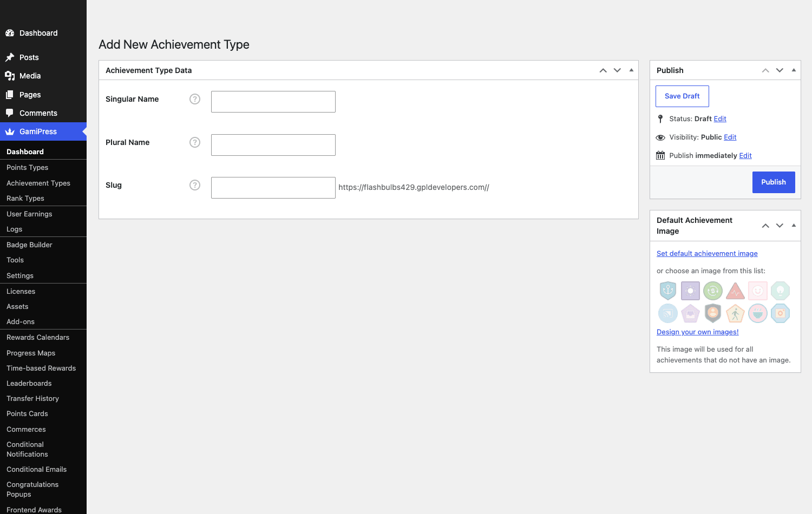The width and height of the screenshot is (812, 514).
Task: Move Default Achievement Image box up
Action: [x=765, y=226]
